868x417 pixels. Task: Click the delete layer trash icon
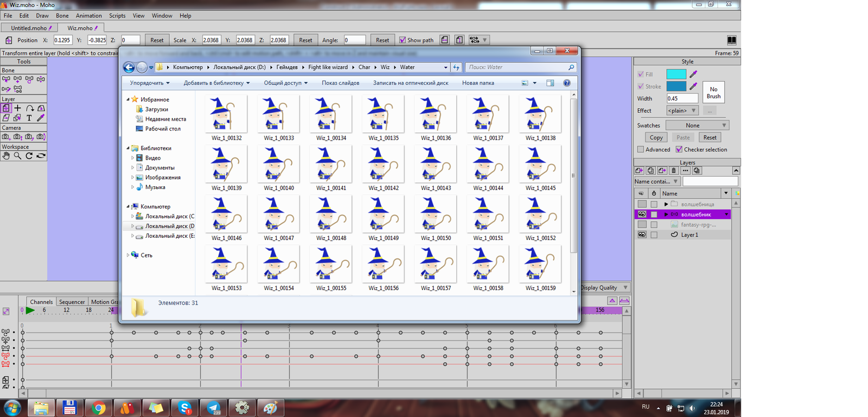pyautogui.click(x=674, y=170)
